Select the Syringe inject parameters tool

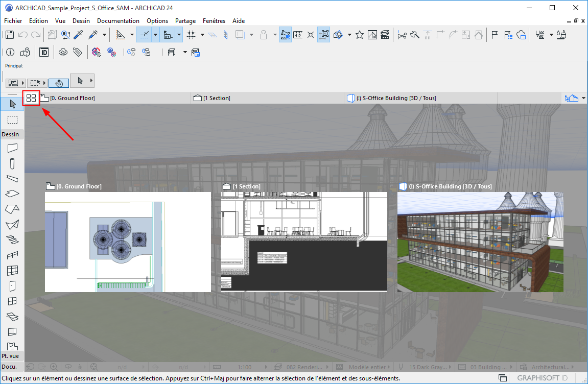click(x=93, y=35)
